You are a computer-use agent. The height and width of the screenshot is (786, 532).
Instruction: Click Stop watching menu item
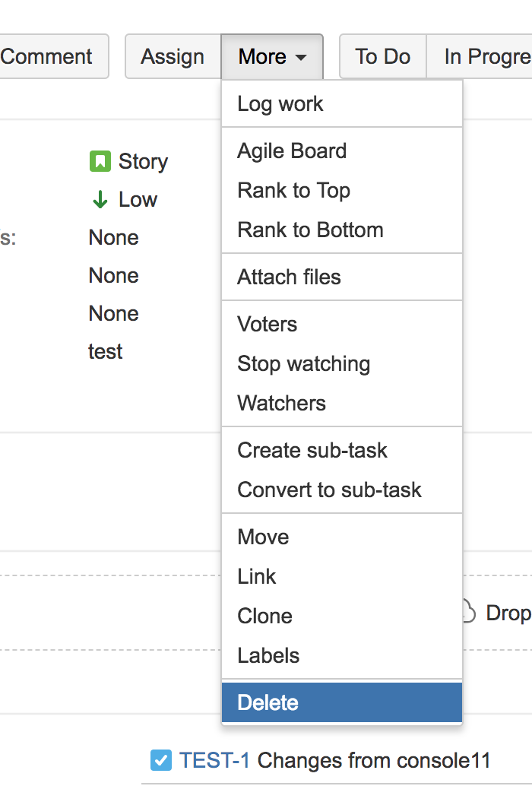pyautogui.click(x=303, y=364)
